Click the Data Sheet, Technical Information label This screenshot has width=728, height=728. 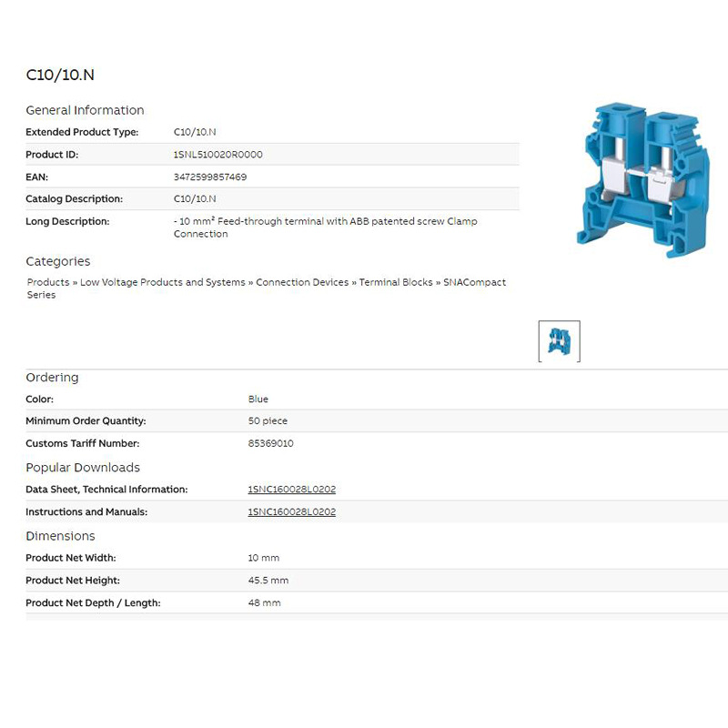pos(106,490)
